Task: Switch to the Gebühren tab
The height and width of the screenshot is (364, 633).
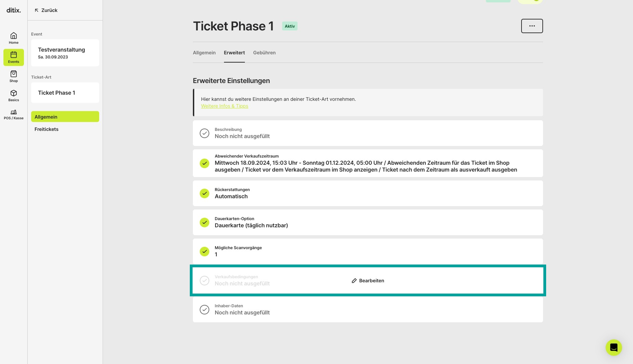Action: 264,53
